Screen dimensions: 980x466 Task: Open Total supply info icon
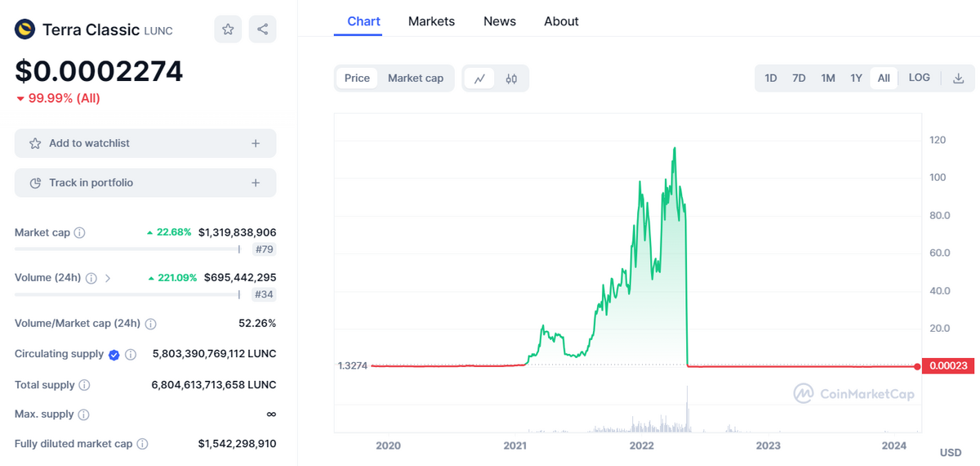[x=84, y=385]
